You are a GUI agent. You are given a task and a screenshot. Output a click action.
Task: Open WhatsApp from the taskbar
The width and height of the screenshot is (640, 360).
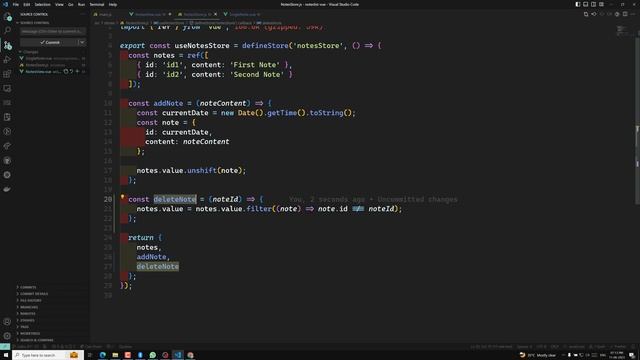pyautogui.click(x=153, y=355)
